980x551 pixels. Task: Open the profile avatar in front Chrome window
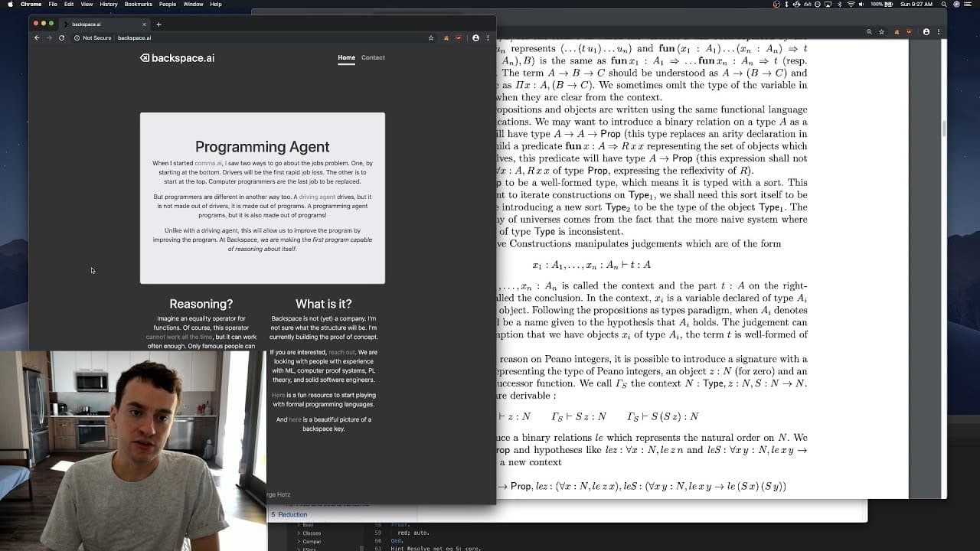click(475, 37)
